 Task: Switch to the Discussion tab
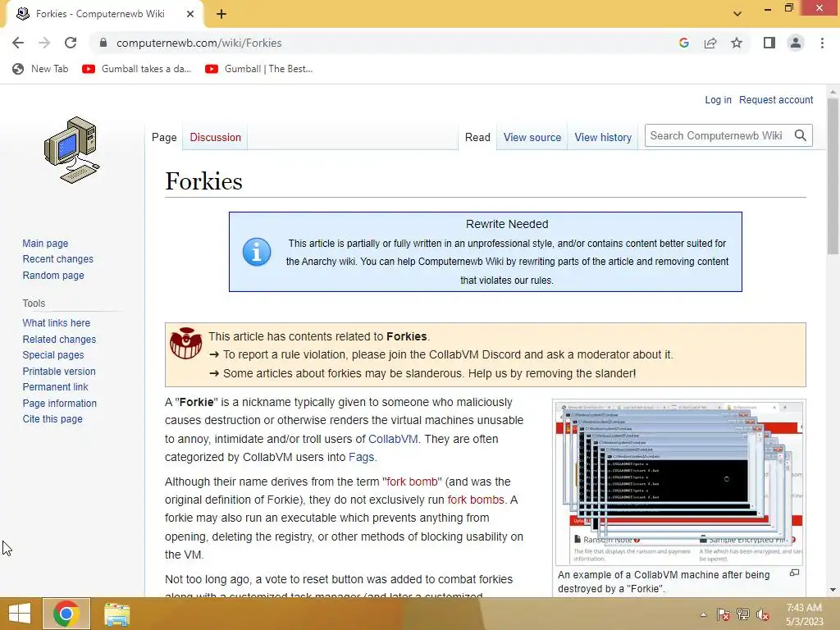[216, 137]
